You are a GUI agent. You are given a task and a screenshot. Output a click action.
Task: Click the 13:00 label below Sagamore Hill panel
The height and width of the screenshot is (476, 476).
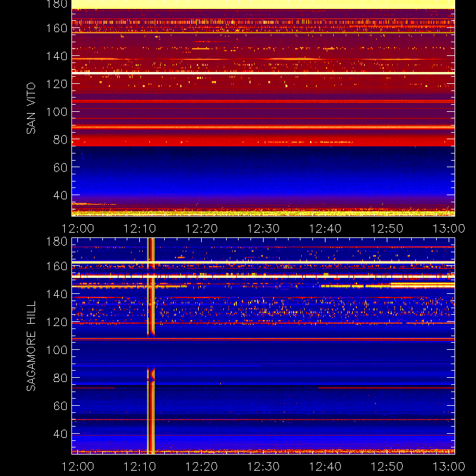tap(449, 466)
